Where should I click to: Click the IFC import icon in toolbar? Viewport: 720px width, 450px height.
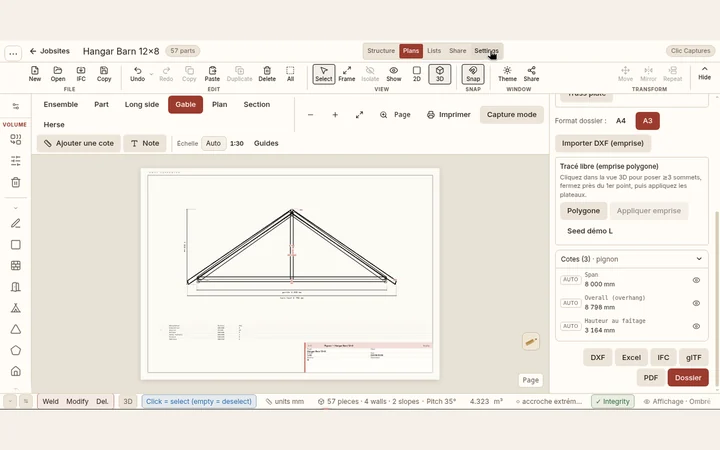(x=81, y=73)
